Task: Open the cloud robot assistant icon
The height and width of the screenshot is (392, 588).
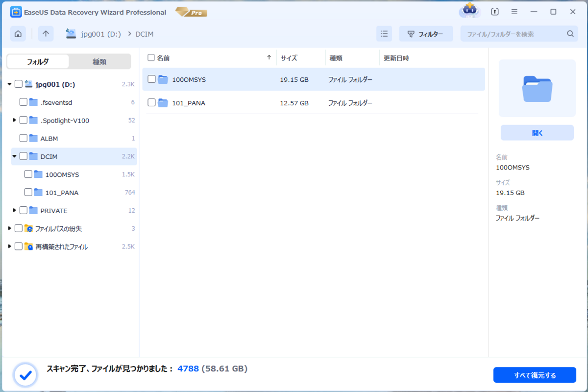Action: tap(470, 11)
